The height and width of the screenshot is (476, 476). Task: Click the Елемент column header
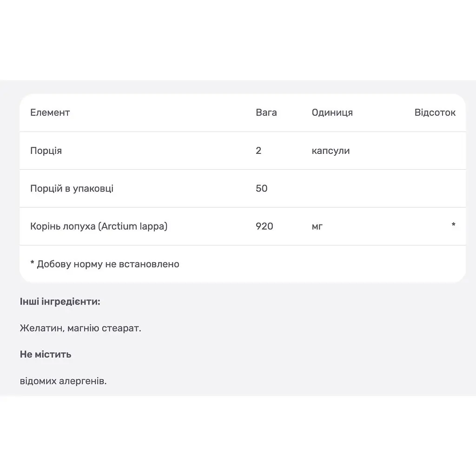[50, 112]
